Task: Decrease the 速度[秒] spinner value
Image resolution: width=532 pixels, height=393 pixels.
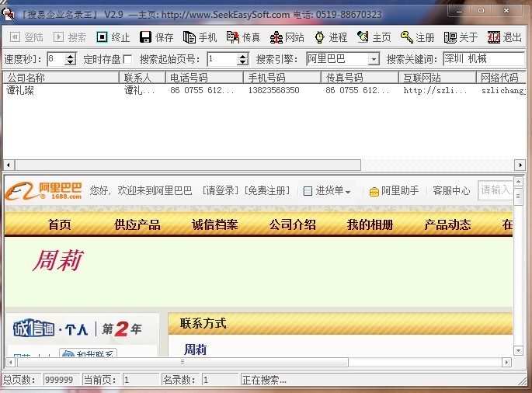Action: point(70,62)
